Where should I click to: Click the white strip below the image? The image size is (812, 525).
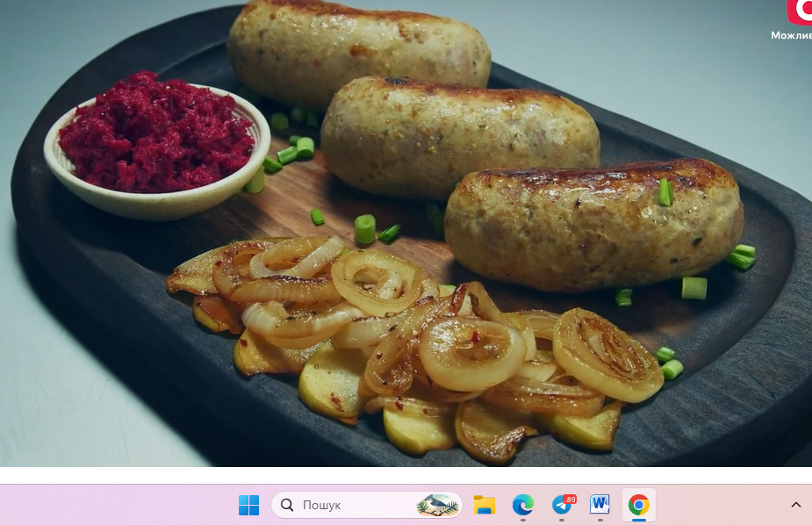[x=406, y=475]
